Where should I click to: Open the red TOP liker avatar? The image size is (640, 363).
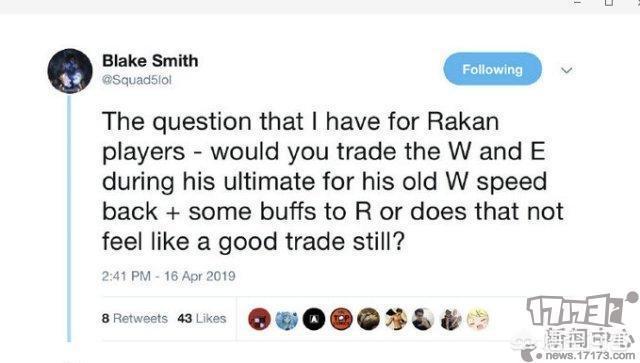pyautogui.click(x=341, y=319)
